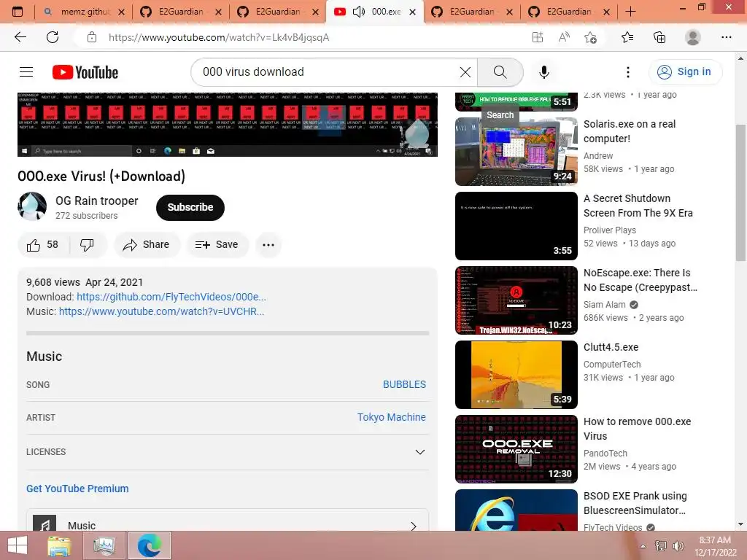Run search with magnifier button
The image size is (747, 560).
(x=500, y=72)
